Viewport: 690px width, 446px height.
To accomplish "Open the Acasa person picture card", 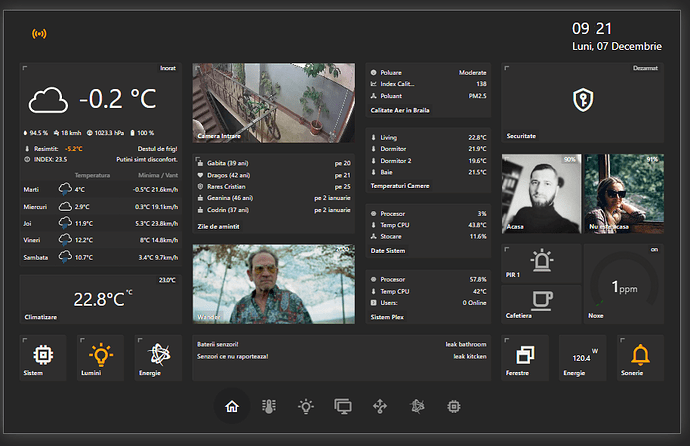I will pyautogui.click(x=541, y=195).
